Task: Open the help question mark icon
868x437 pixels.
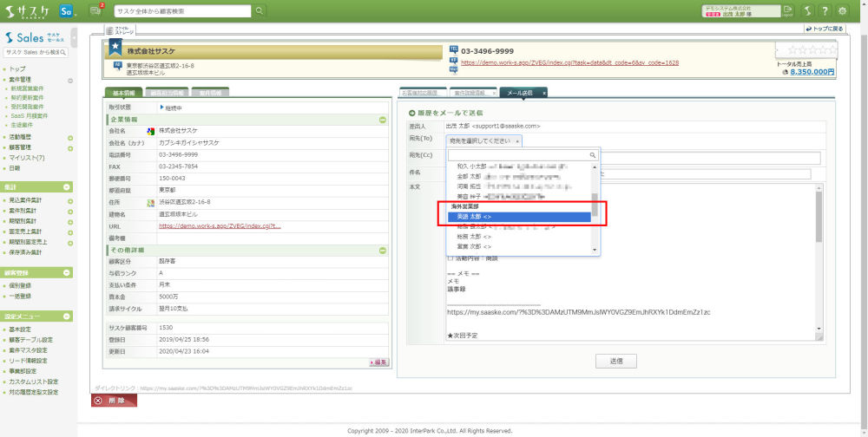Action: (x=824, y=11)
